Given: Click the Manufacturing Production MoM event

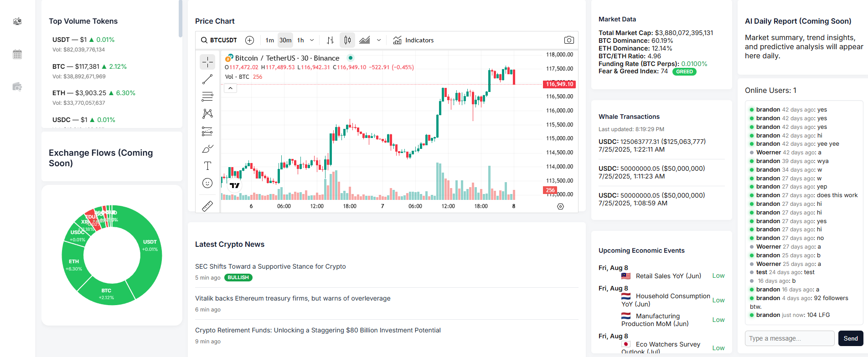Looking at the screenshot, I should [655, 320].
